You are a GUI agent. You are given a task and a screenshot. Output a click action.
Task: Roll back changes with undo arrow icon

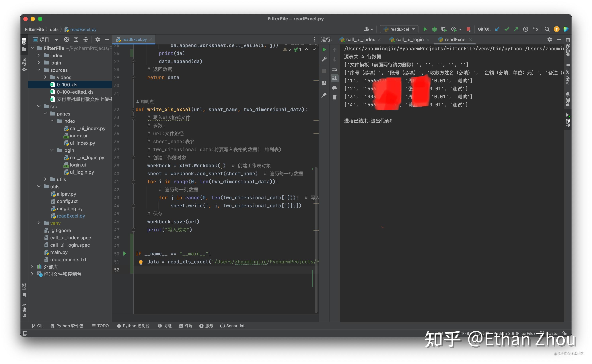point(535,29)
